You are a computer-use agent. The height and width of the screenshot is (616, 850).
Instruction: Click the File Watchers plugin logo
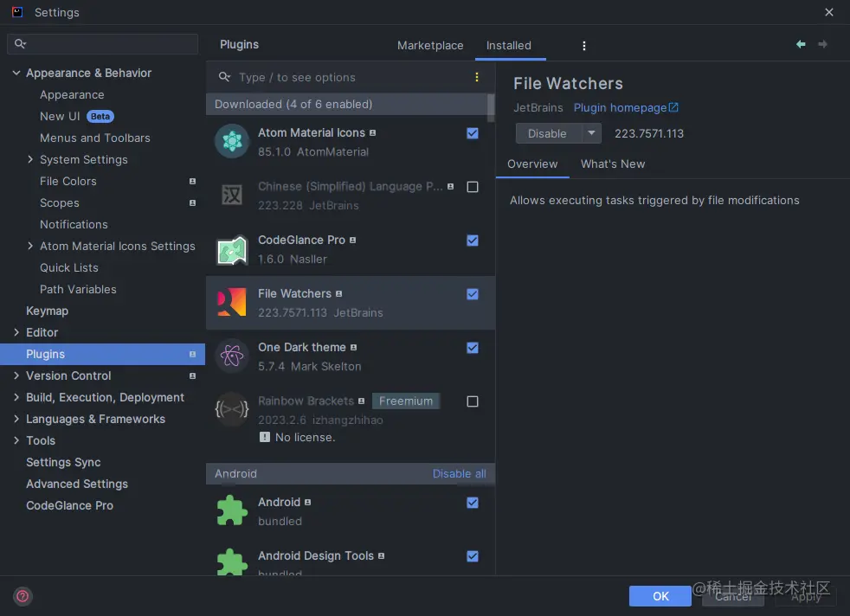232,302
